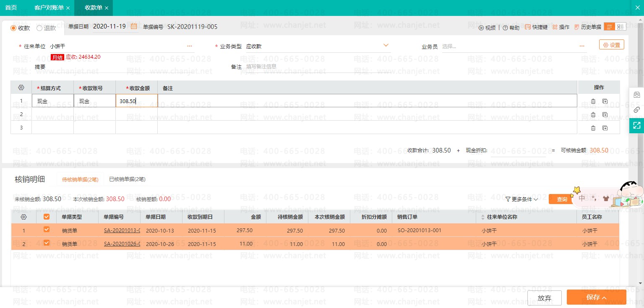The width and height of the screenshot is (644, 308).
Task: Switch to the 已核销单据 tab
Action: click(x=127, y=179)
